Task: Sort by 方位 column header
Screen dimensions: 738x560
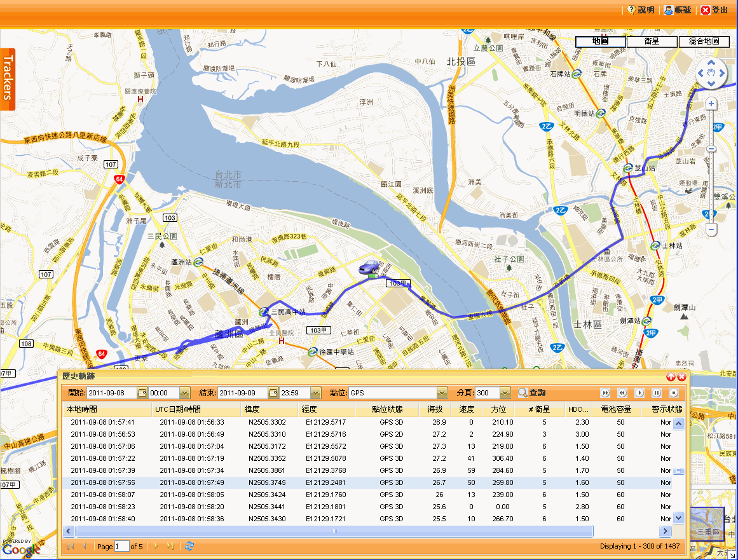Action: coord(498,409)
